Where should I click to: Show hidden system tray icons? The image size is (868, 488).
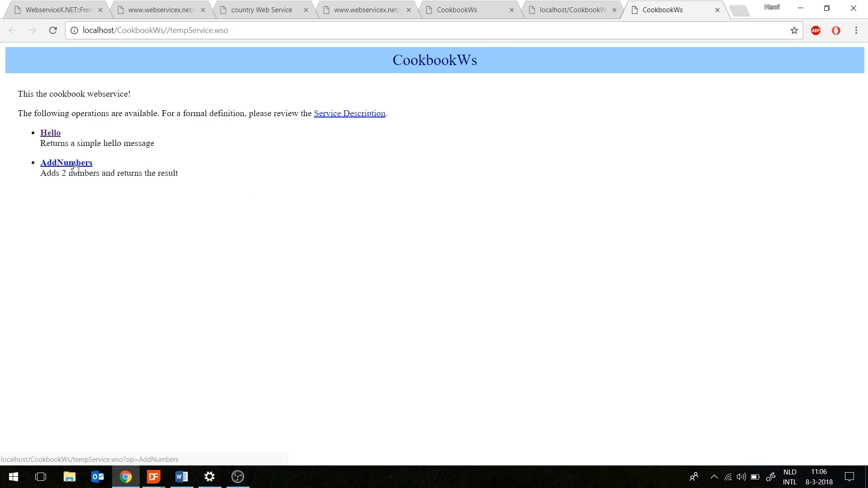tap(714, 477)
